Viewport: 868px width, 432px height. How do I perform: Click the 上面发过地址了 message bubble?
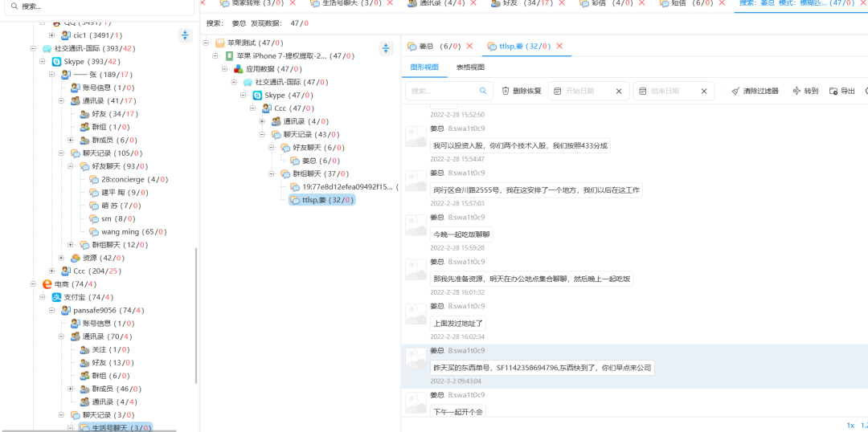point(458,324)
